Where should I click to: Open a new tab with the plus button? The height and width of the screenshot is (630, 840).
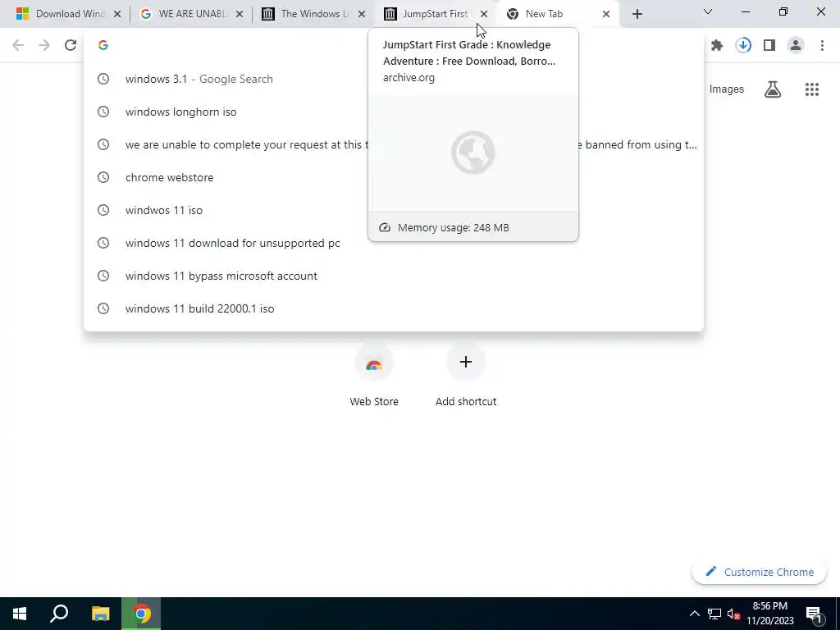coord(637,14)
